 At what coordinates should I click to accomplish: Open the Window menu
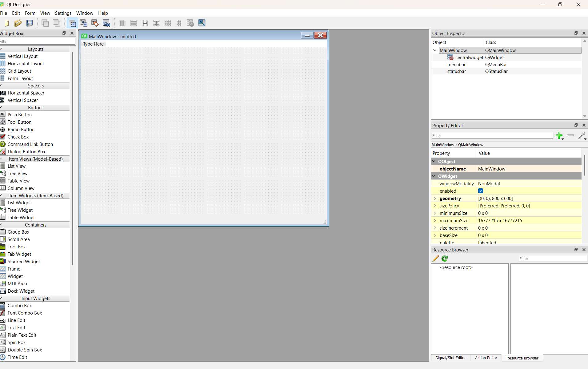point(85,13)
